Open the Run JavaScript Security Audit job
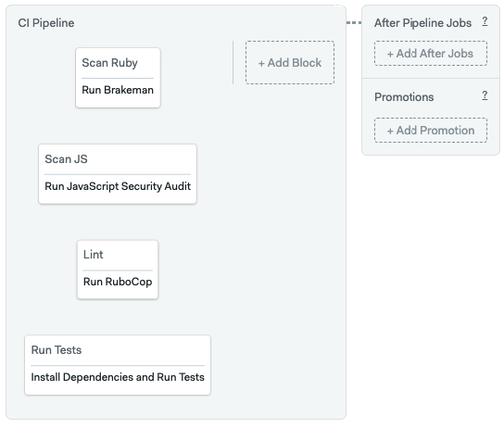The height and width of the screenshot is (428, 504). (118, 186)
